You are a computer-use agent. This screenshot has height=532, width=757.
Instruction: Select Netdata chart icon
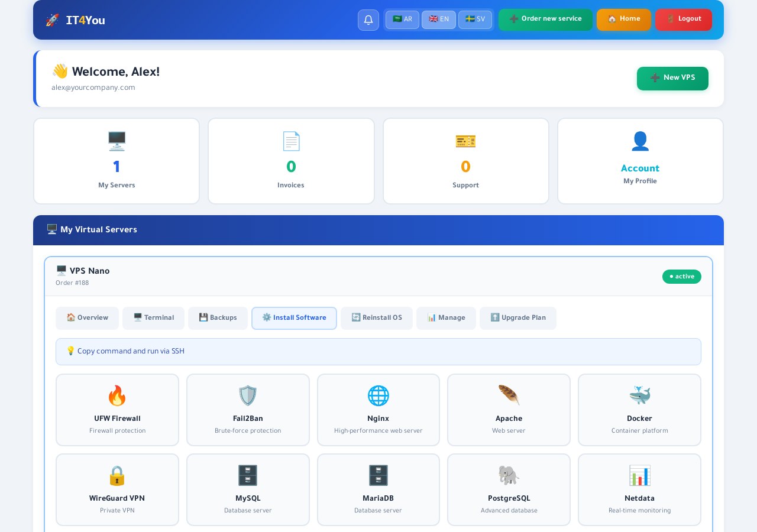point(640,475)
